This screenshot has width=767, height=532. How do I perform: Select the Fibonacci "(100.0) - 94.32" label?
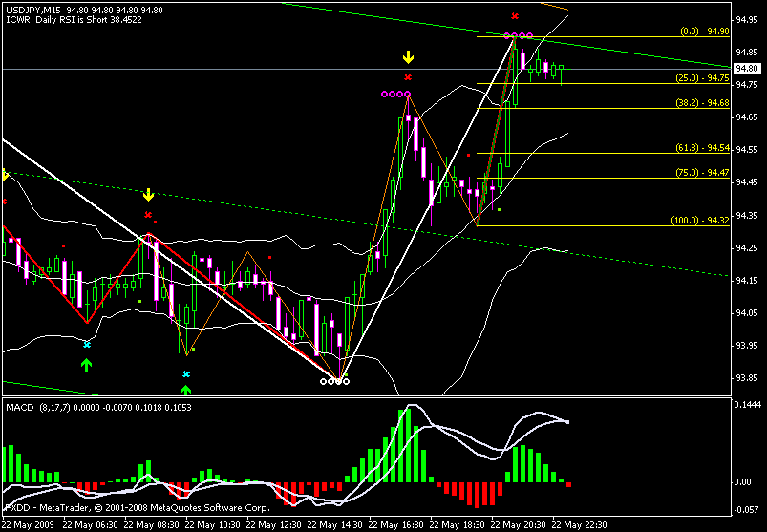coord(700,221)
